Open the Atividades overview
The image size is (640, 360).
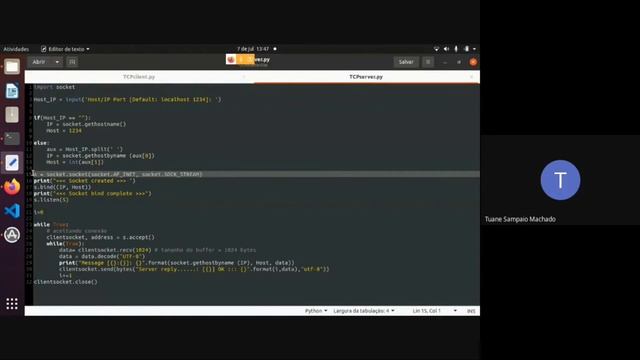tap(16, 49)
